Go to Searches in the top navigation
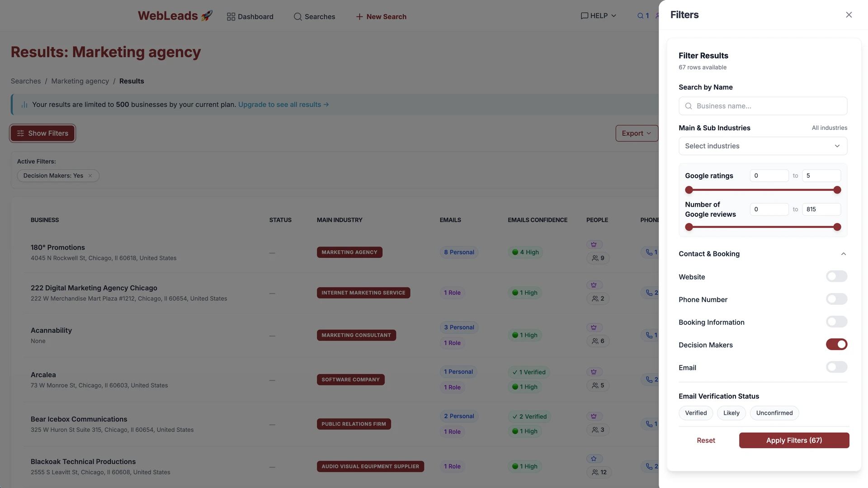868x488 pixels. click(x=314, y=17)
